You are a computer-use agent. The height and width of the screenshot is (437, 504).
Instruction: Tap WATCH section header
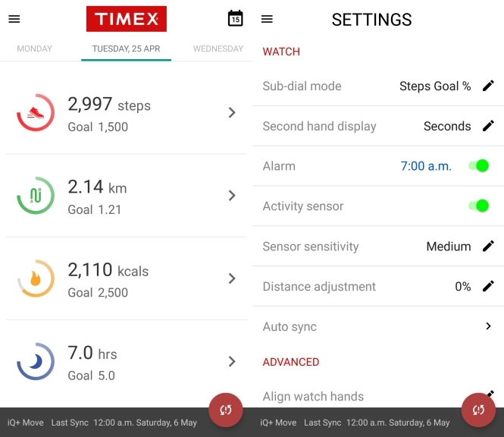[281, 52]
